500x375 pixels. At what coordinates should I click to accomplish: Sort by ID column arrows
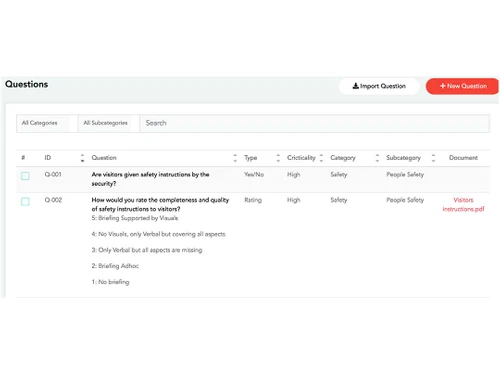click(82, 158)
